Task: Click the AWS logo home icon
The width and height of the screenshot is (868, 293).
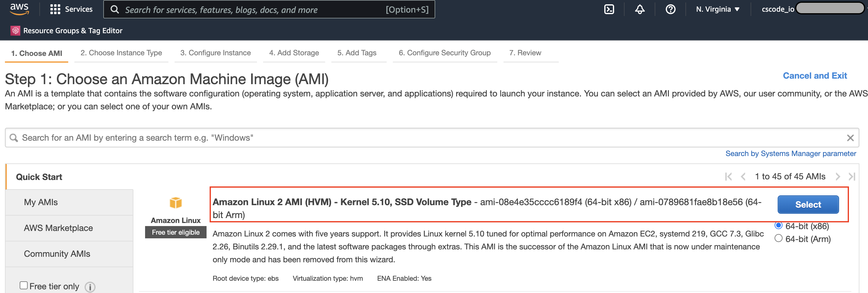Action: [x=19, y=10]
